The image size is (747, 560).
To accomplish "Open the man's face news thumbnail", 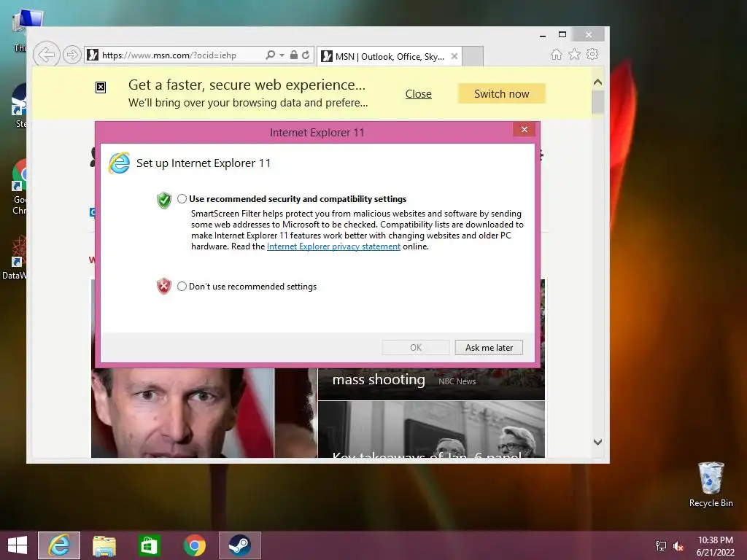I will (x=182, y=413).
